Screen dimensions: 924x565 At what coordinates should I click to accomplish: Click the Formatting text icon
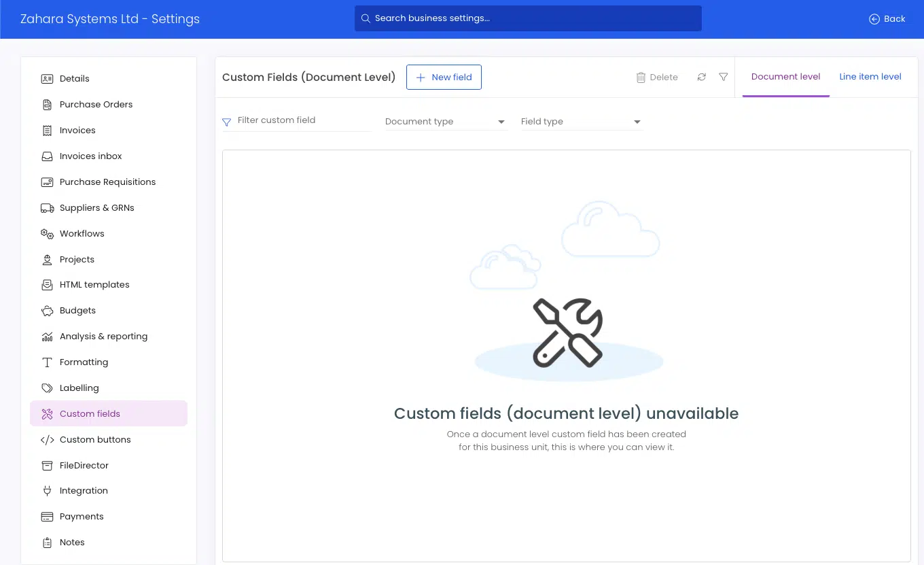(47, 362)
